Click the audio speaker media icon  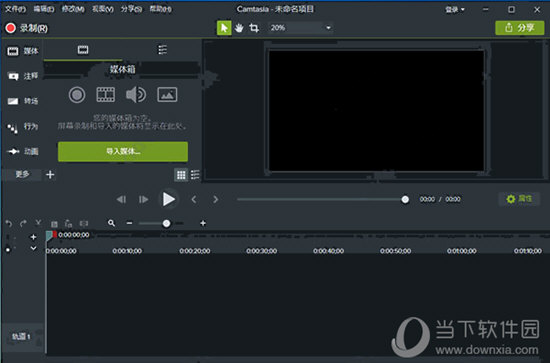tap(136, 95)
